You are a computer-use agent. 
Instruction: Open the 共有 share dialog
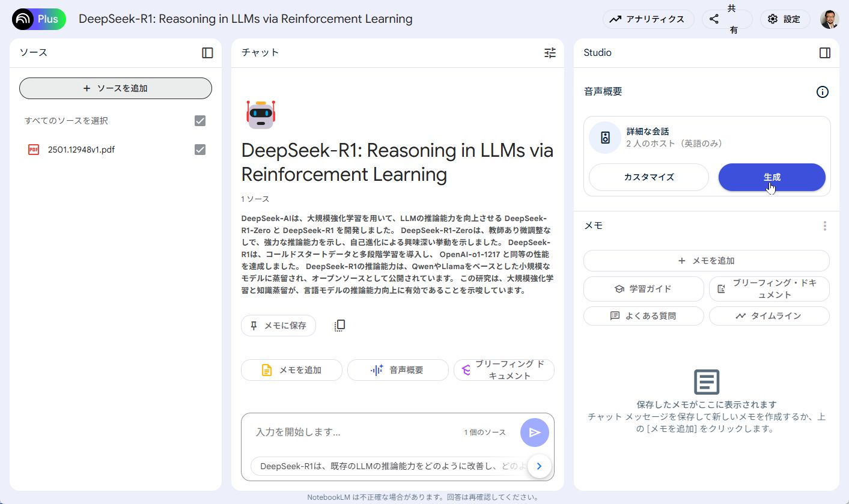point(727,19)
